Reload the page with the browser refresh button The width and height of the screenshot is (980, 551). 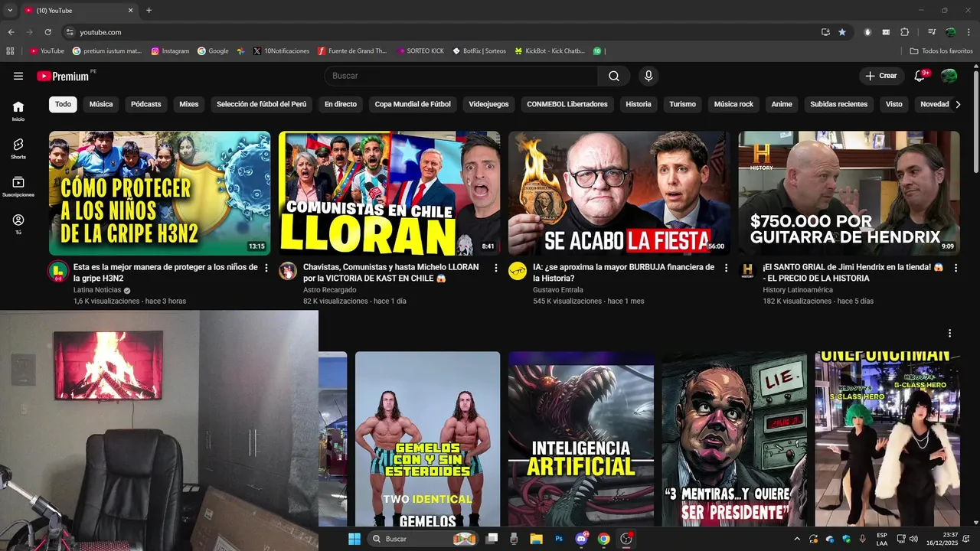coord(47,32)
